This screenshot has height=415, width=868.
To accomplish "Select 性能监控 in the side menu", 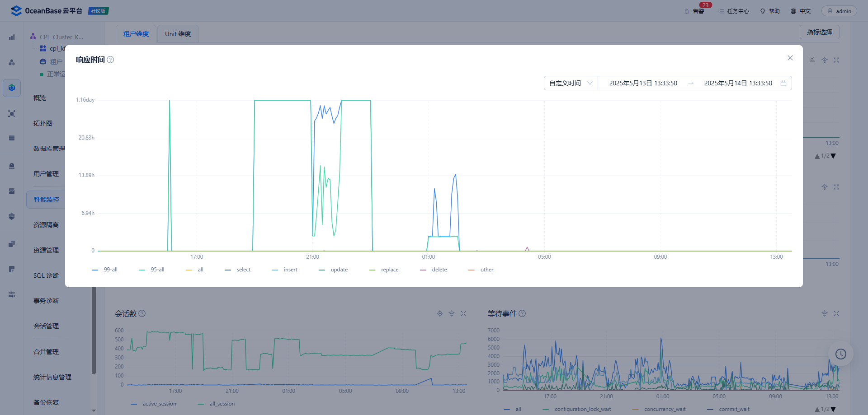I will pyautogui.click(x=46, y=200).
